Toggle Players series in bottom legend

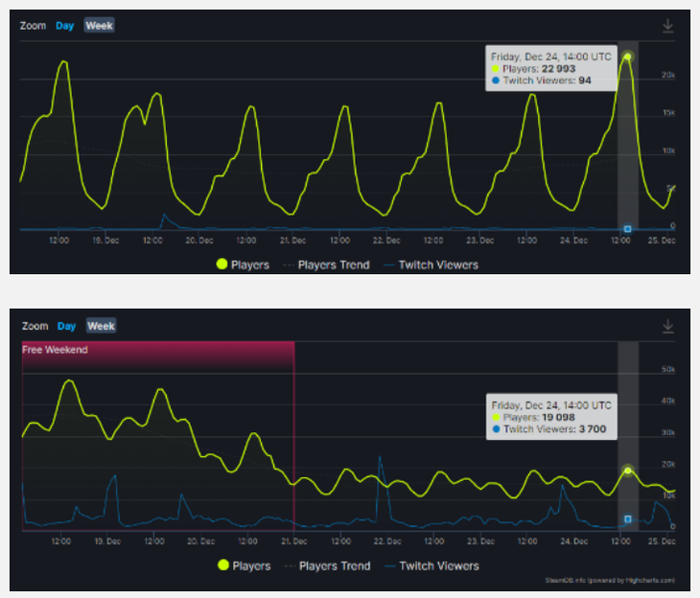tap(245, 565)
